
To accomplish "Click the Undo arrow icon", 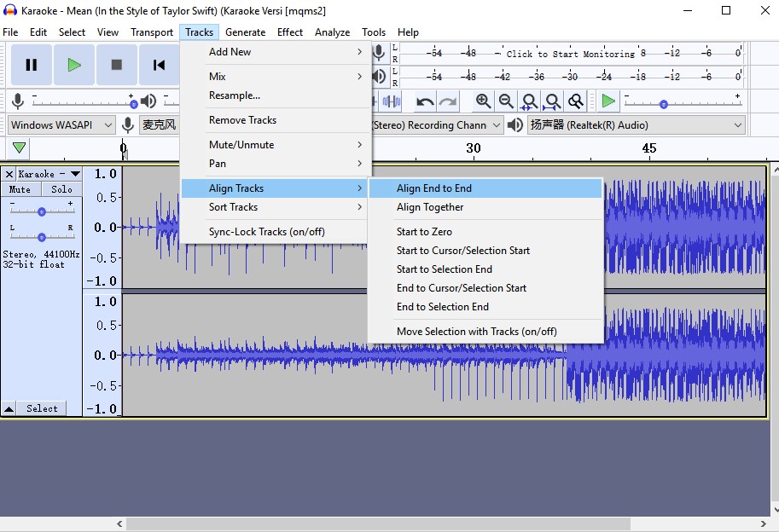I will [425, 101].
